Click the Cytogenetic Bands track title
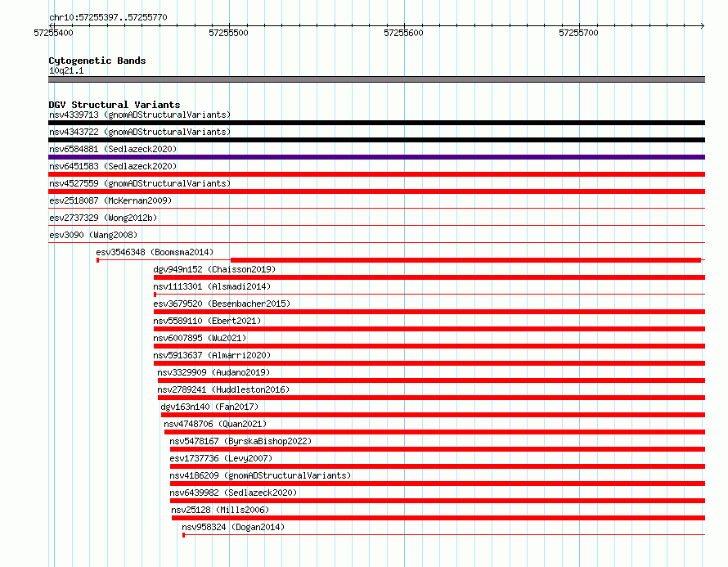728x567 pixels. click(x=97, y=61)
